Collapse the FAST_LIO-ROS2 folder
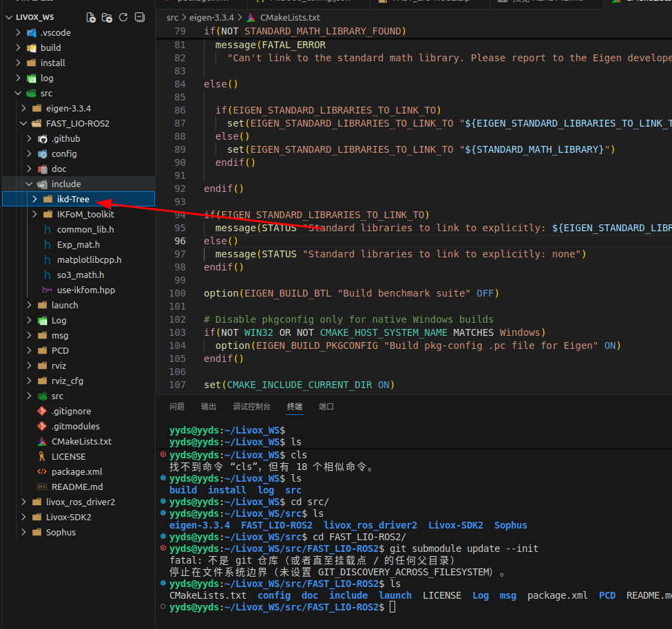672x629 pixels. coord(23,123)
